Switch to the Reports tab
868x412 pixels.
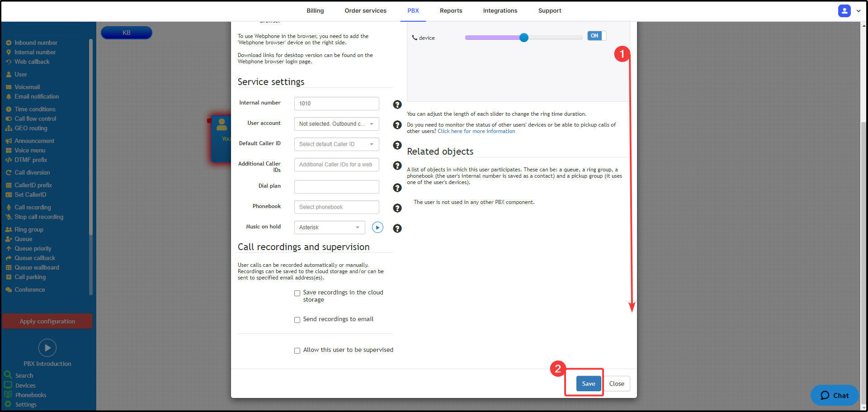451,11
